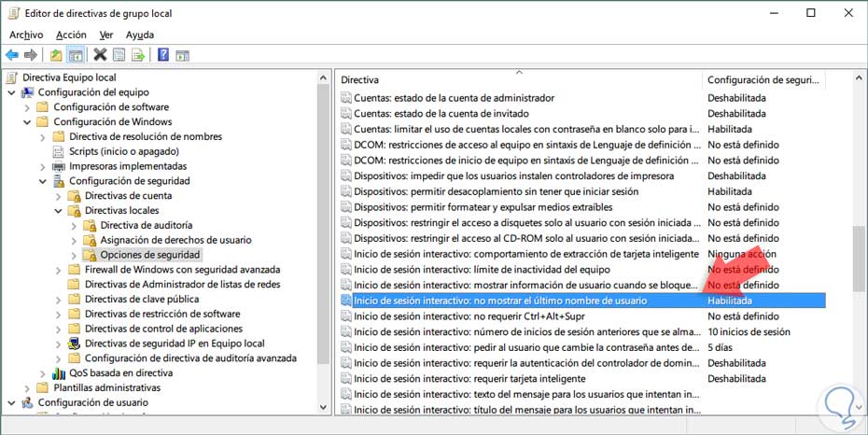Collapse the Configuración de seguridad node
The width and height of the screenshot is (868, 435).
[x=43, y=181]
